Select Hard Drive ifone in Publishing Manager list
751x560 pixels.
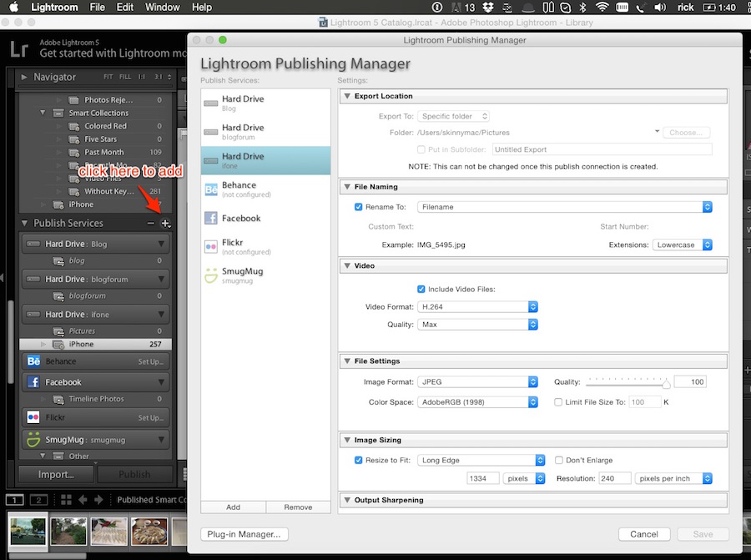click(x=266, y=160)
